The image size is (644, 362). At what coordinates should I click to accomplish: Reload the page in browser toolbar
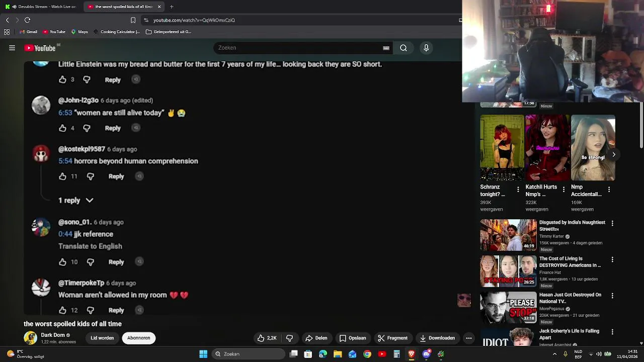coord(28,20)
